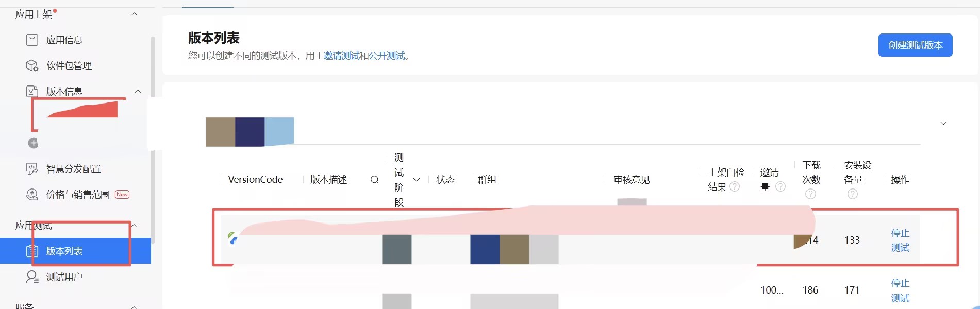This screenshot has width=980, height=309.
Task: Collapse the 版本信息 submenu chevron
Action: click(x=138, y=92)
